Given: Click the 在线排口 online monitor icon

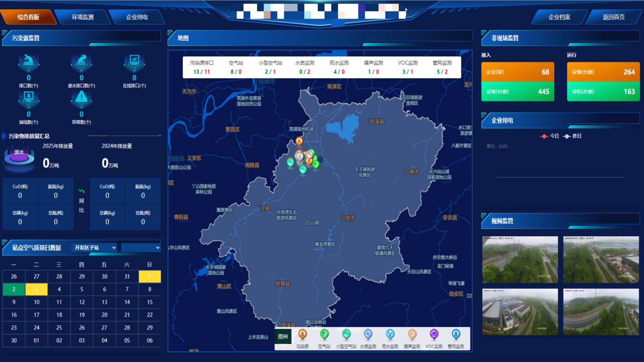Looking at the screenshot, I should tap(134, 62).
